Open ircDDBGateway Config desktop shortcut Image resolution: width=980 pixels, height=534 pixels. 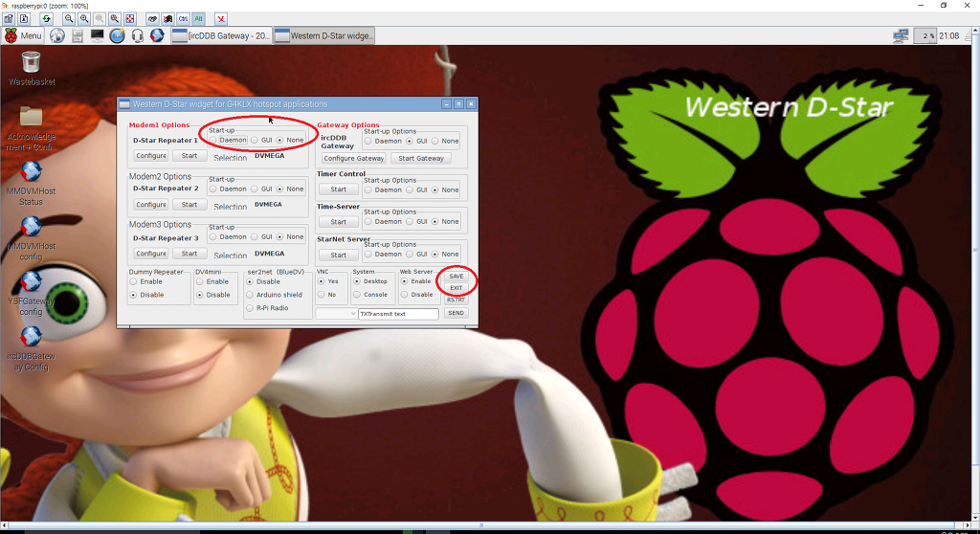pyautogui.click(x=31, y=348)
